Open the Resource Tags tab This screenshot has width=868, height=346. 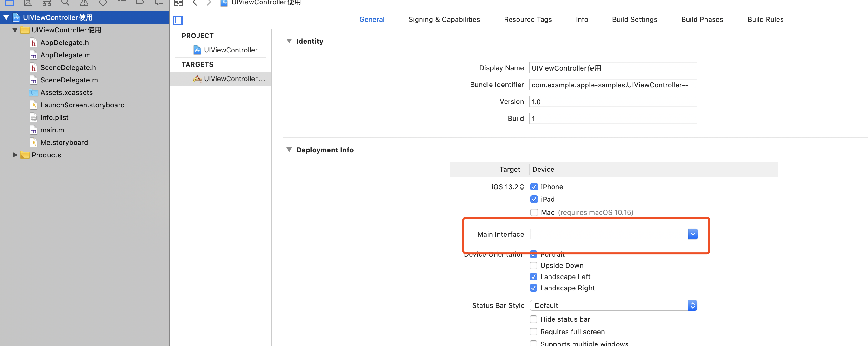[528, 19]
